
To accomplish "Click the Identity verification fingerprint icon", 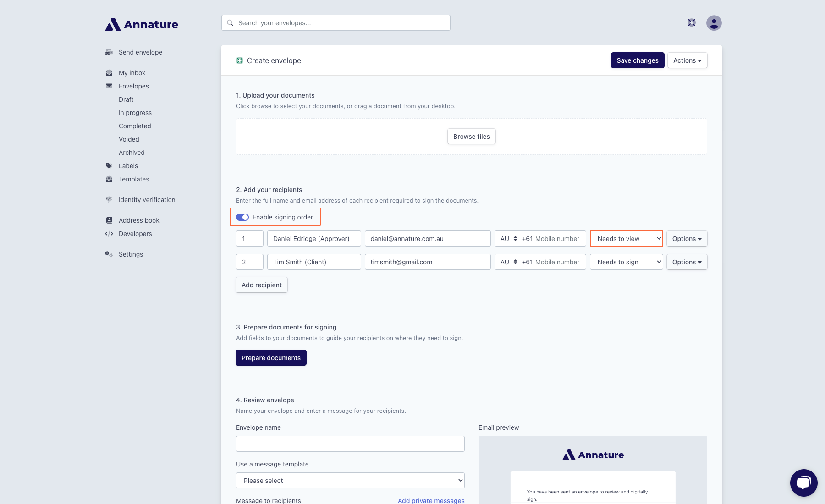I will pyautogui.click(x=109, y=199).
